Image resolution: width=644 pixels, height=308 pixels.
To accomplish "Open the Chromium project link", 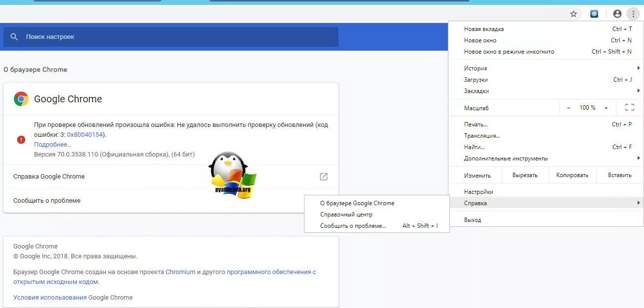I will [180, 272].
